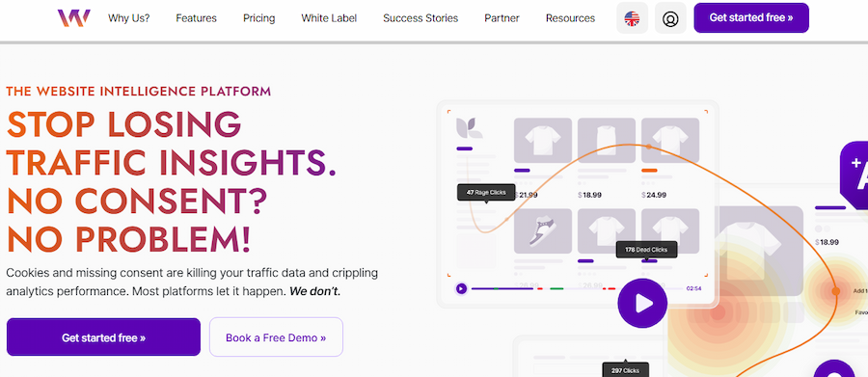The height and width of the screenshot is (377, 868).
Task: Click THE WEBSITE INTELLIGENCE PLATFORM tagline
Action: (x=138, y=92)
